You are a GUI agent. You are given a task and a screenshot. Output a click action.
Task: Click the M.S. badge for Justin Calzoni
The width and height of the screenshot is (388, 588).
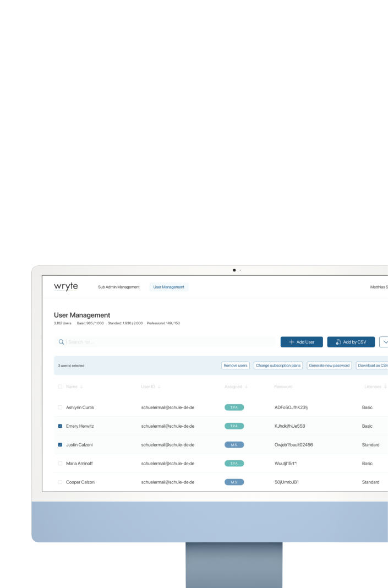coord(234,445)
